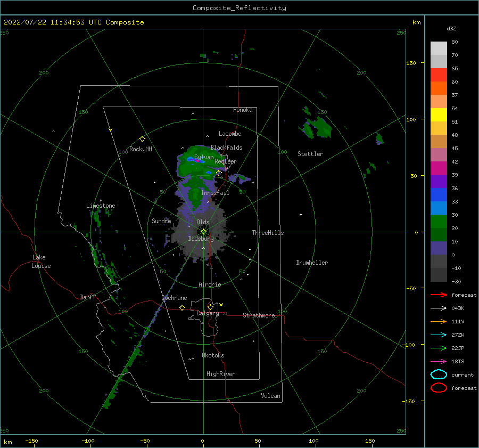
Task: Select the orange 111V arrow legend icon
Action: click(x=439, y=321)
